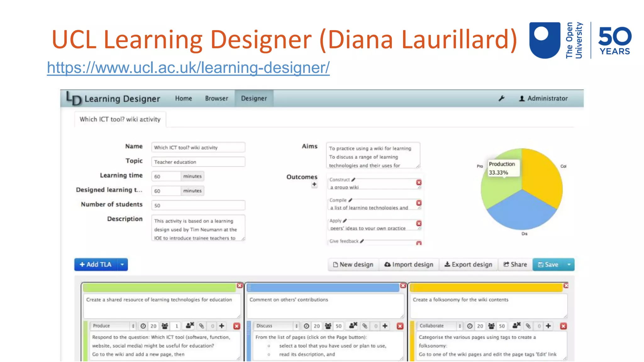Screen dimensions: 644x362
Task: Click duration value 20 in Produce row
Action: [153, 326]
